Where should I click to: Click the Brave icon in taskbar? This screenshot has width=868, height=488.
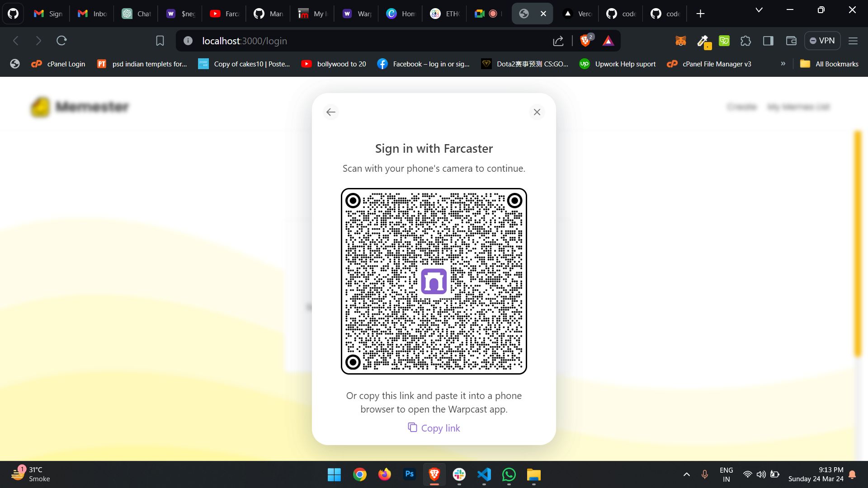click(x=434, y=474)
